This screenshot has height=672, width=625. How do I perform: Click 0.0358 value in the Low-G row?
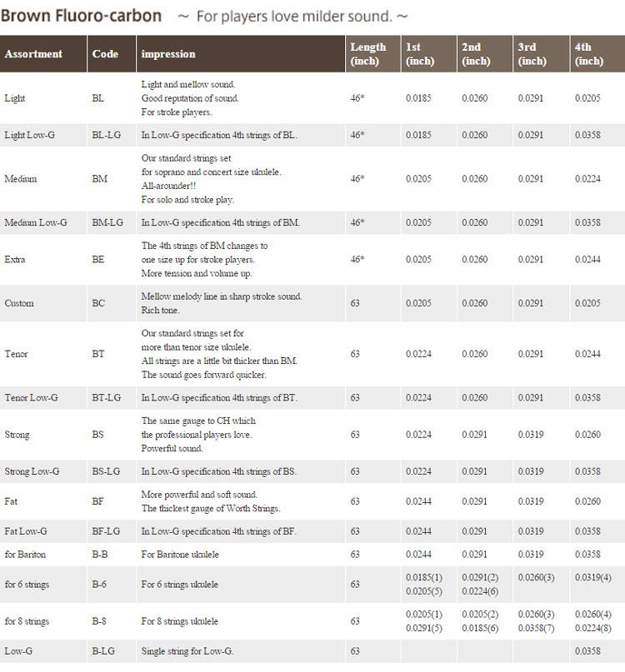pos(587,651)
